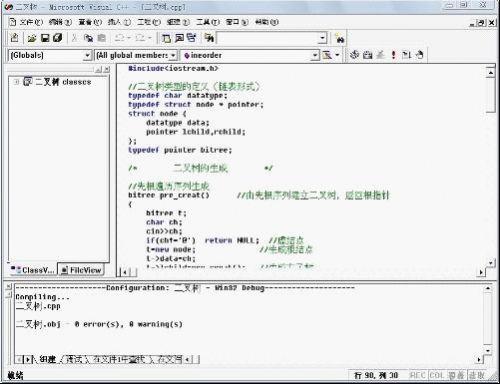Switch to the 调试 output tab
Viewport: 500px width, 384px height.
(74, 359)
